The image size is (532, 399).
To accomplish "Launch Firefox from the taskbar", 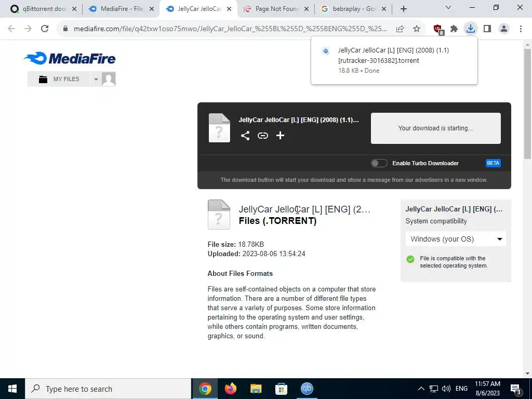I will (231, 389).
